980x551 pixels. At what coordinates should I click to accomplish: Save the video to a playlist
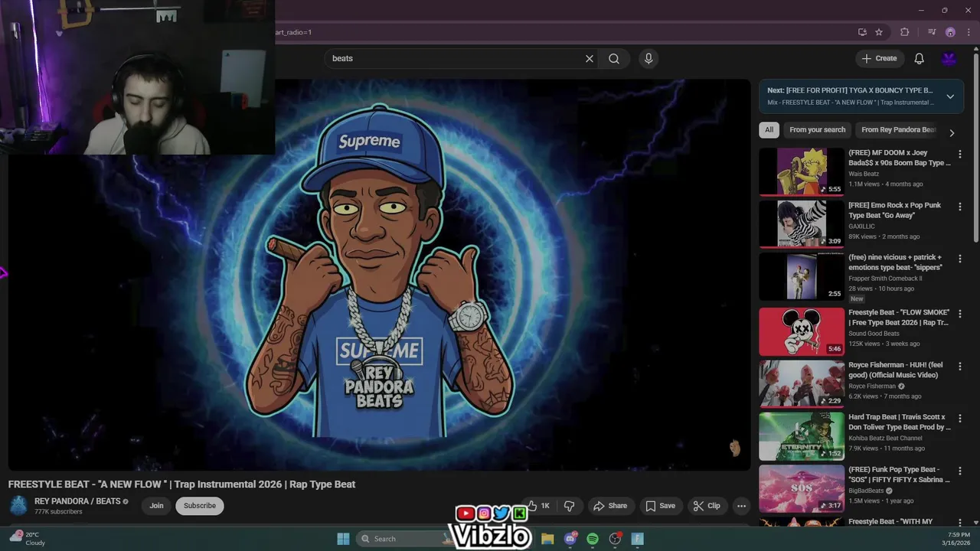pyautogui.click(x=660, y=506)
